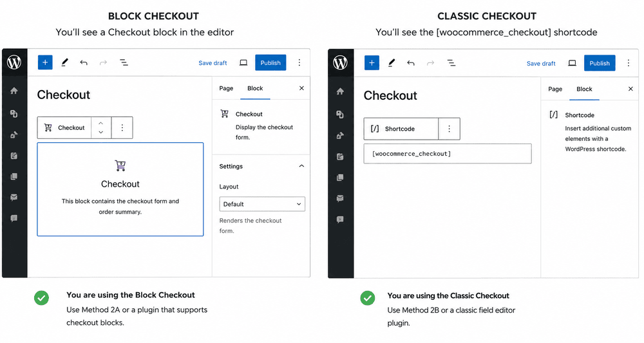
Task: Click Redo arrow in Classic Checkout editor
Action: 430,63
